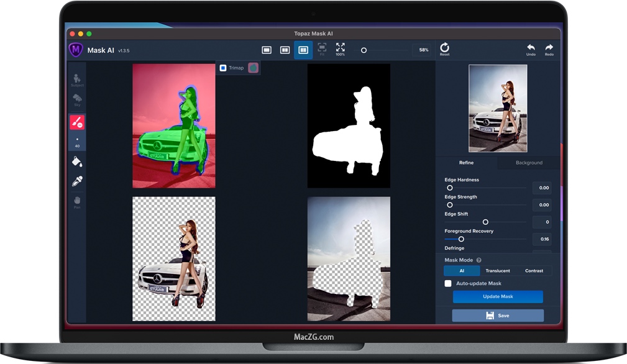
Task: Select the Fill bucket tool
Action: [x=77, y=162]
